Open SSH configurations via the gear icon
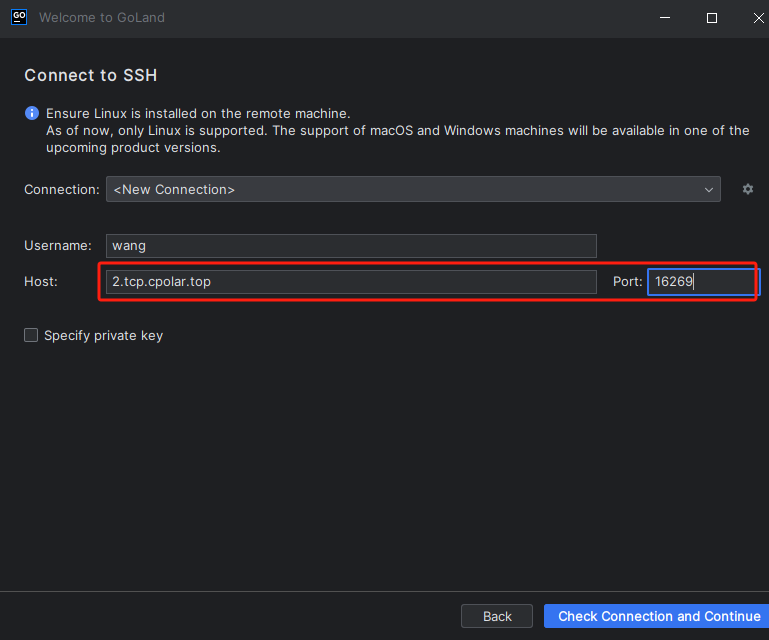This screenshot has width=769, height=640. (x=747, y=189)
